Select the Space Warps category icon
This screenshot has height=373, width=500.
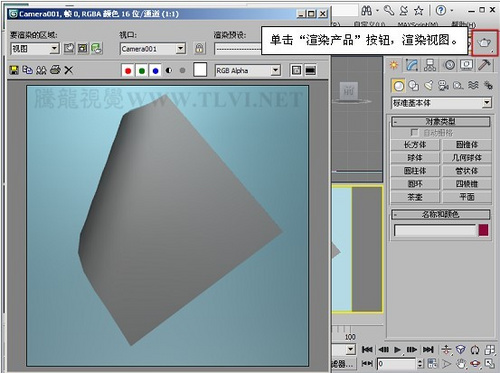click(x=473, y=86)
